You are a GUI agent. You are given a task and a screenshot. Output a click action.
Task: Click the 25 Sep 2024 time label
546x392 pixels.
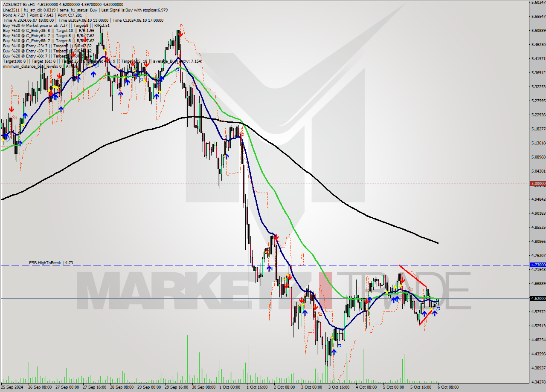pyautogui.click(x=12, y=387)
